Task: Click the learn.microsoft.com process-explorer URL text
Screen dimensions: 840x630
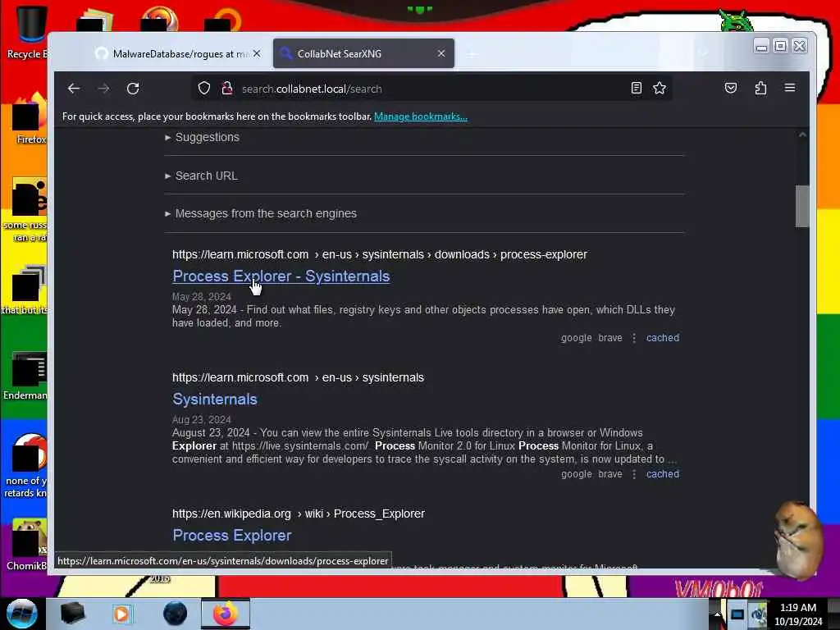Action: coord(379,254)
